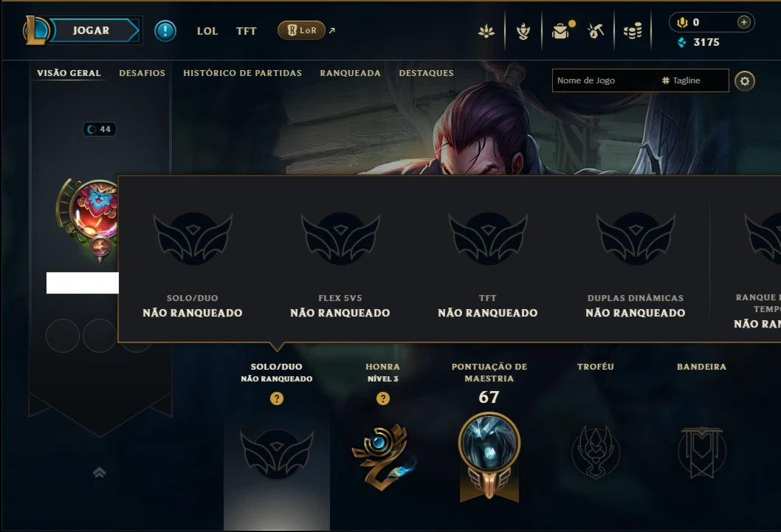Switch to HISTÓRICO DE PARTIDAS tab
Viewport: 781px width, 532px height.
242,73
